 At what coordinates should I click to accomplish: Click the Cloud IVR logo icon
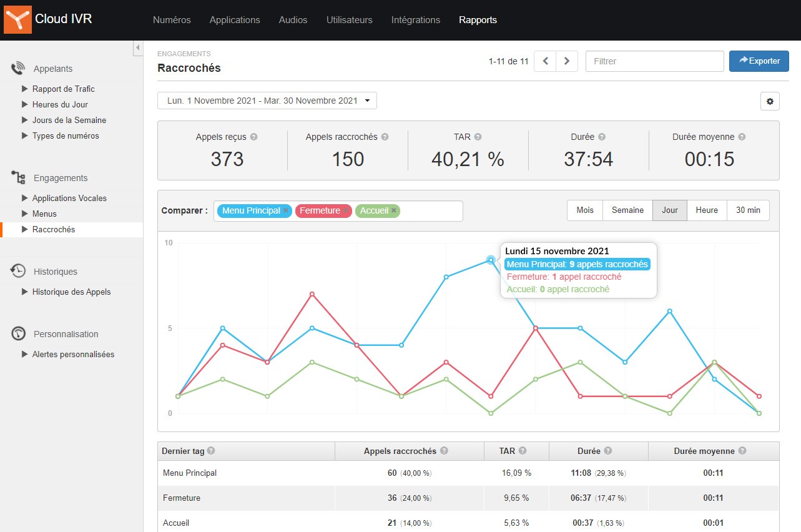17,19
